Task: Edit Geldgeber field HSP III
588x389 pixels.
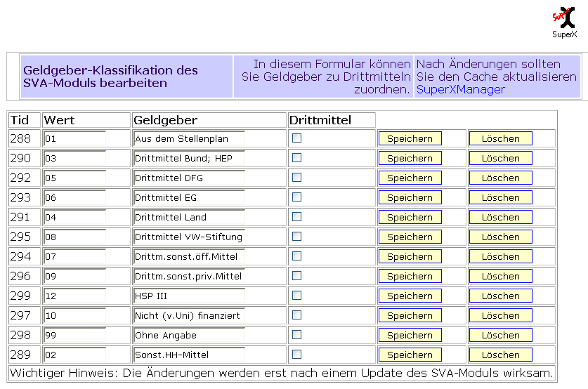Action: 189,296
